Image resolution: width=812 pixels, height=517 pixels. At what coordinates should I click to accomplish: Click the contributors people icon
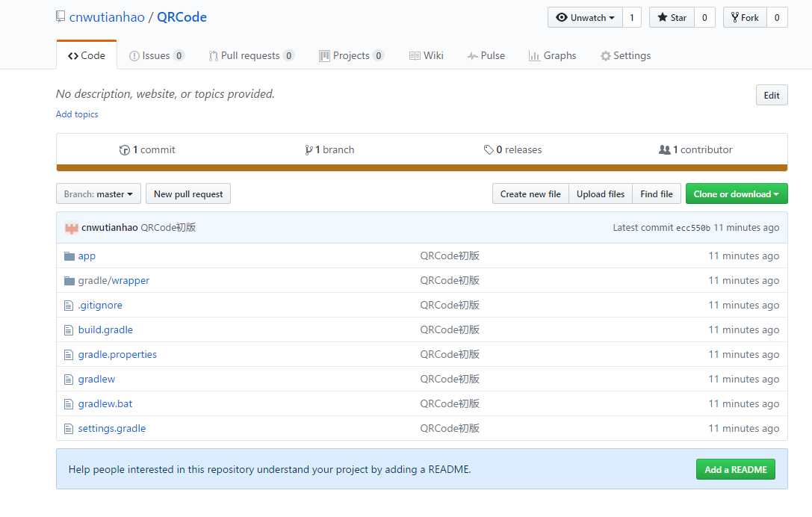(x=664, y=149)
